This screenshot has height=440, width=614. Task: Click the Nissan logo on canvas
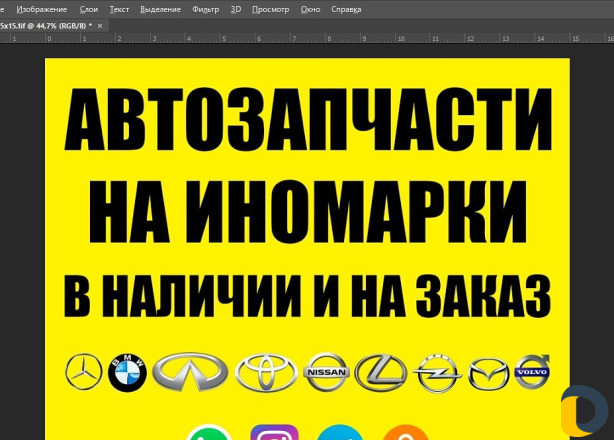327,372
